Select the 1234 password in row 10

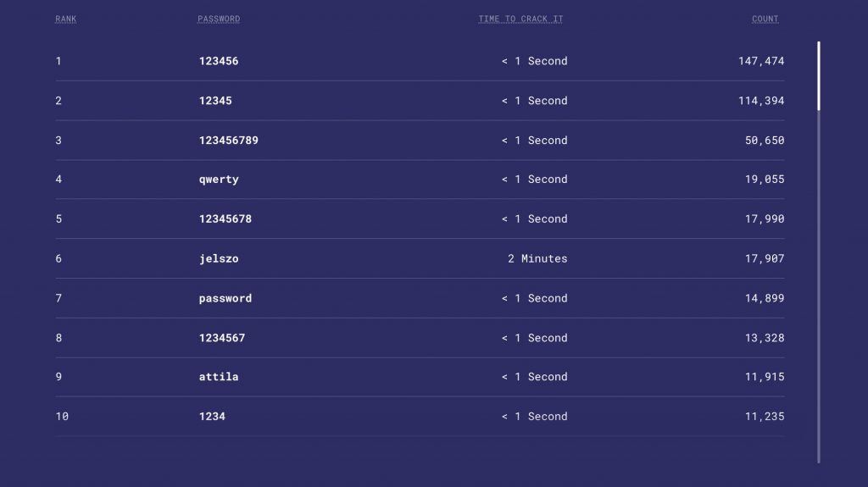[212, 417]
